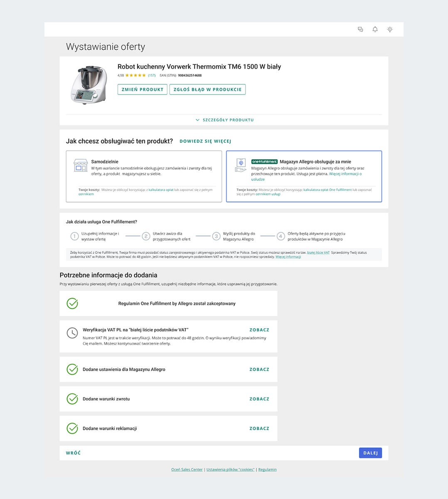Click step 4 circle icon

[281, 236]
